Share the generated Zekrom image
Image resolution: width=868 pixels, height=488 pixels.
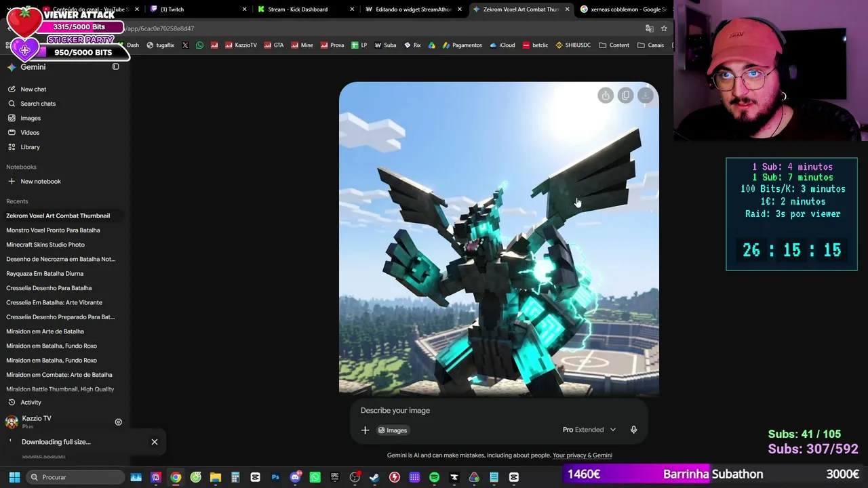click(606, 96)
